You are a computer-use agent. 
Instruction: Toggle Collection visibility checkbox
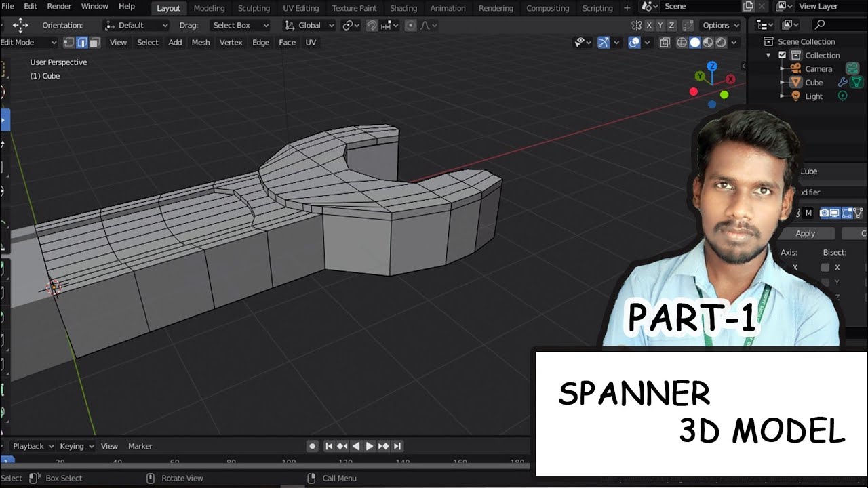tap(782, 55)
